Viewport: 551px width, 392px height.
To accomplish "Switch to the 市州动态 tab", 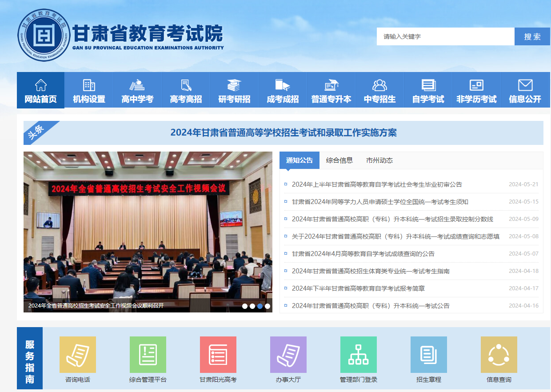I will click(x=379, y=160).
